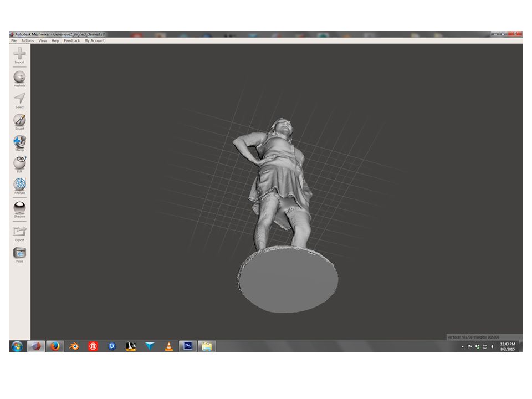Click the volume speaker tray icon
Viewport: 532px width, 399px height.
[492, 347]
